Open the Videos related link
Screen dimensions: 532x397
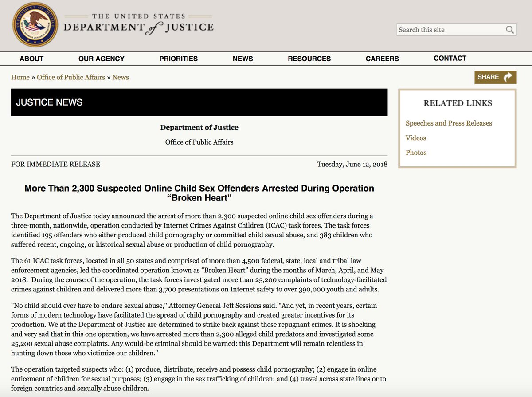pyautogui.click(x=416, y=138)
